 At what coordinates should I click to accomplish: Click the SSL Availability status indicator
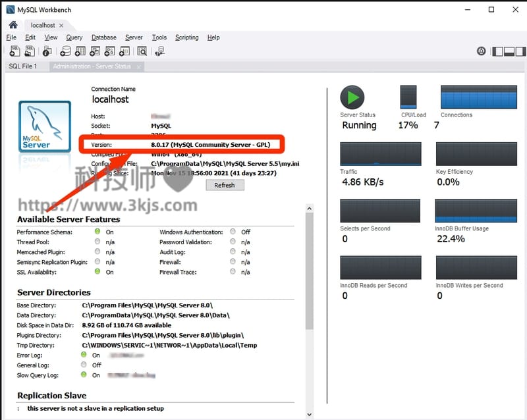pos(97,271)
